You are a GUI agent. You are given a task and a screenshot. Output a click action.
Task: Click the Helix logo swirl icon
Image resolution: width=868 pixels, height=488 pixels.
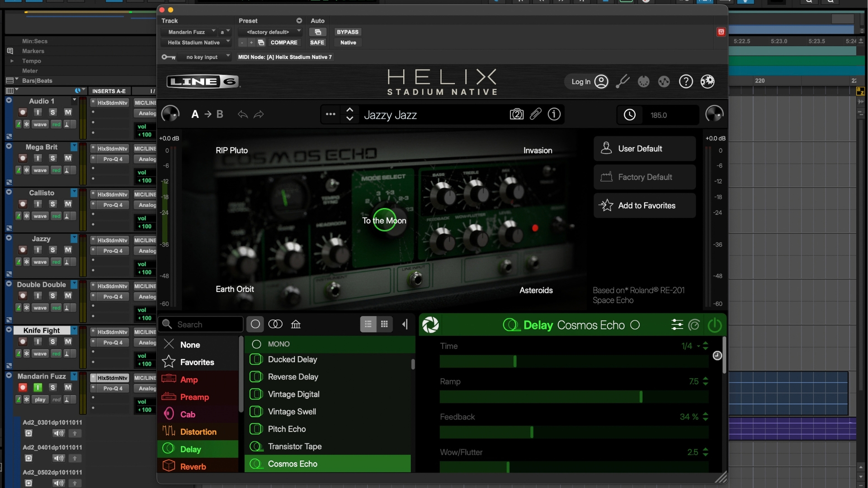430,325
